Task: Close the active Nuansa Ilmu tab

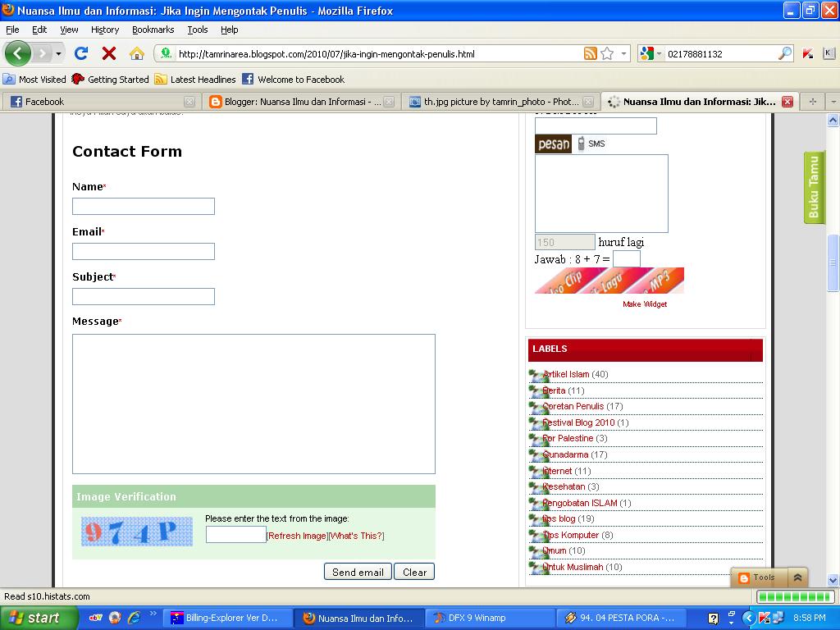Action: (x=787, y=102)
